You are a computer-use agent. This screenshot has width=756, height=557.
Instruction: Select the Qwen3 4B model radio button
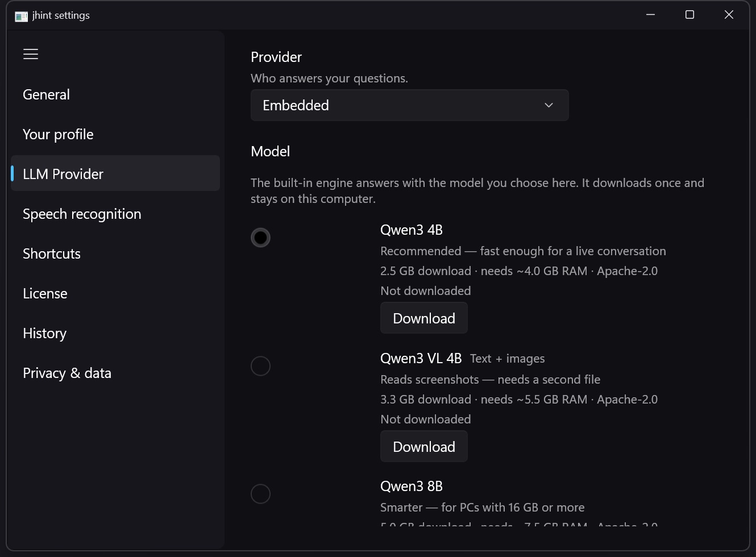tap(260, 238)
